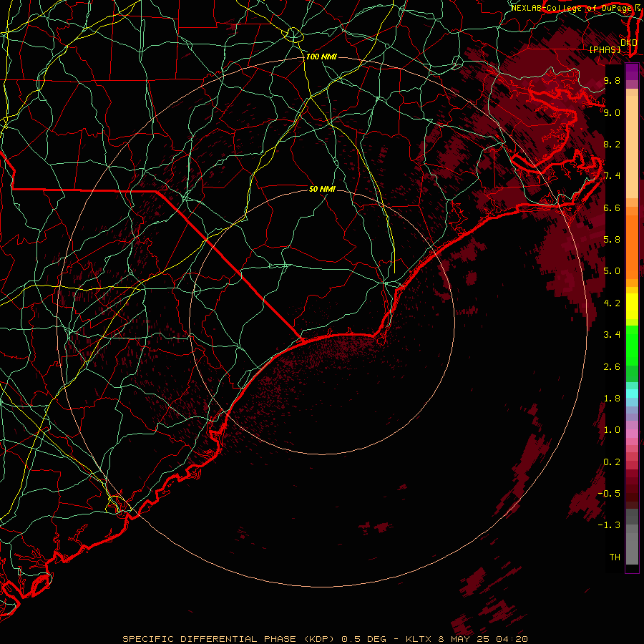
Task: Click the 9.8 value on the color scale
Action: pyautogui.click(x=612, y=80)
